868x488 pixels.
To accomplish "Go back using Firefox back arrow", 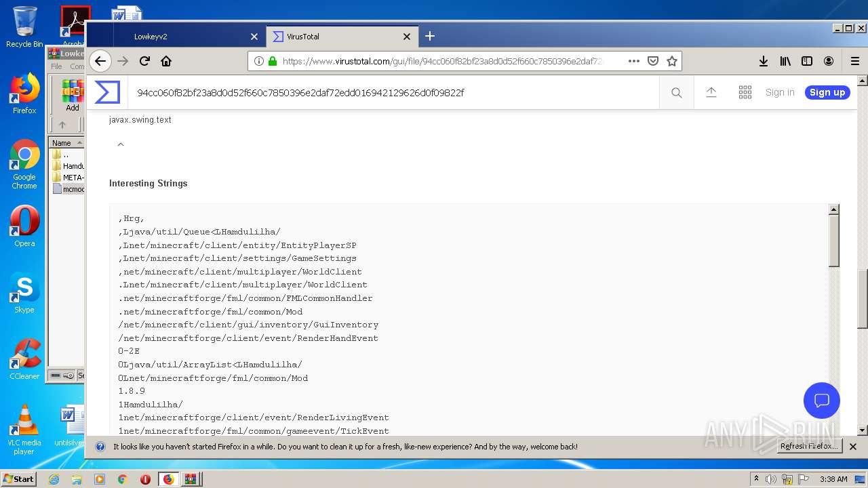I will [x=100, y=61].
